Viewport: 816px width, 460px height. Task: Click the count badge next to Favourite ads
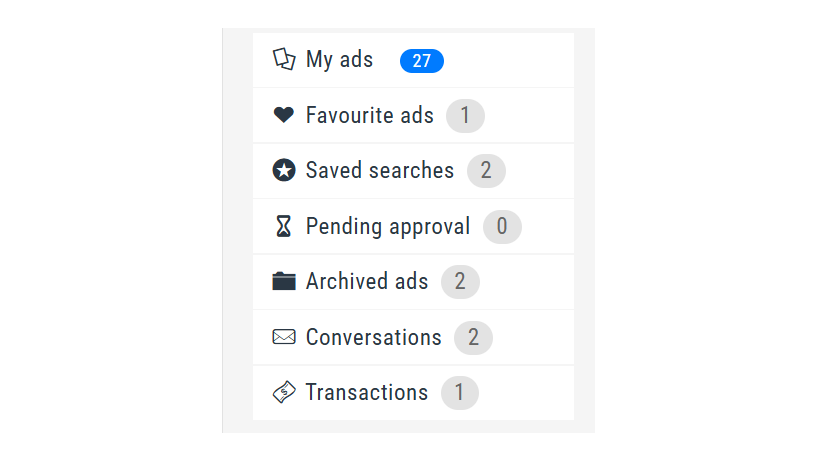tap(465, 116)
